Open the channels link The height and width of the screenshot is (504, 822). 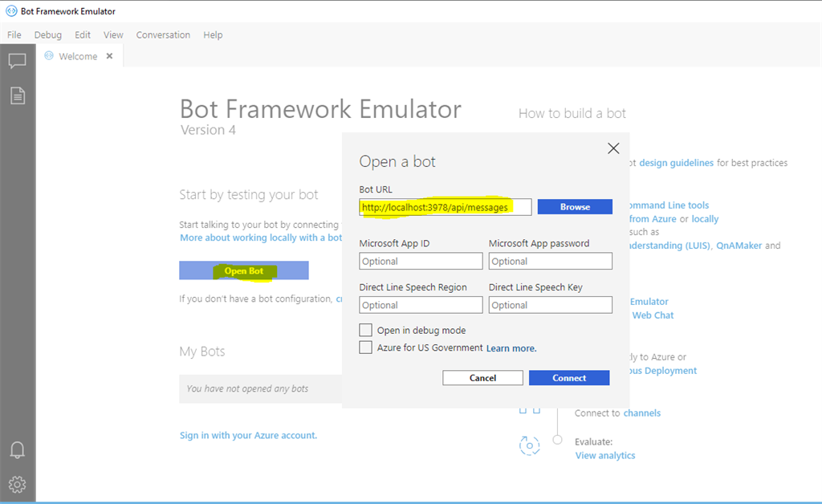pyautogui.click(x=643, y=413)
